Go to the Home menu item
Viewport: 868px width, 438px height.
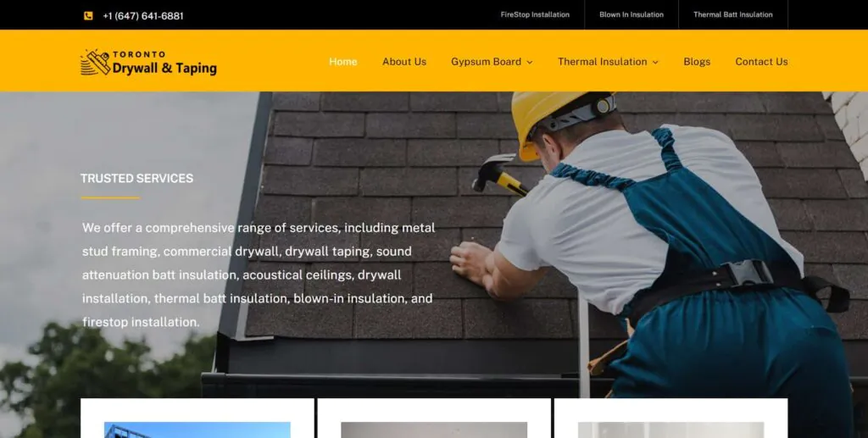point(343,61)
